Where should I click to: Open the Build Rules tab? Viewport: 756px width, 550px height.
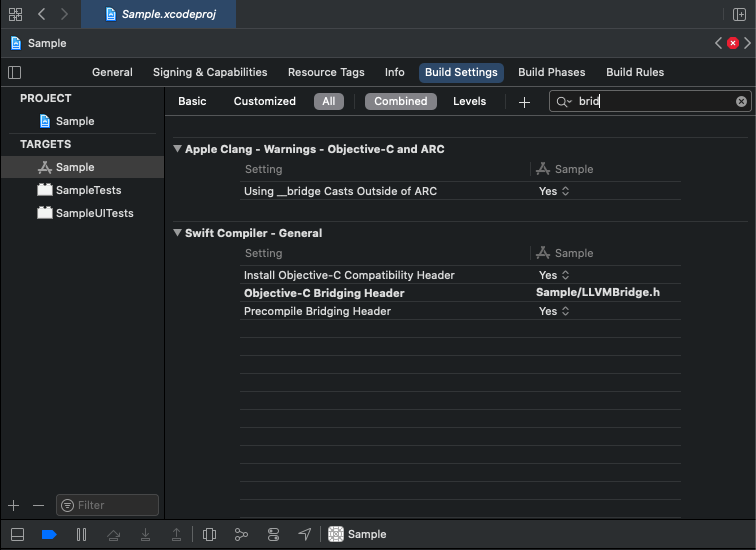635,72
